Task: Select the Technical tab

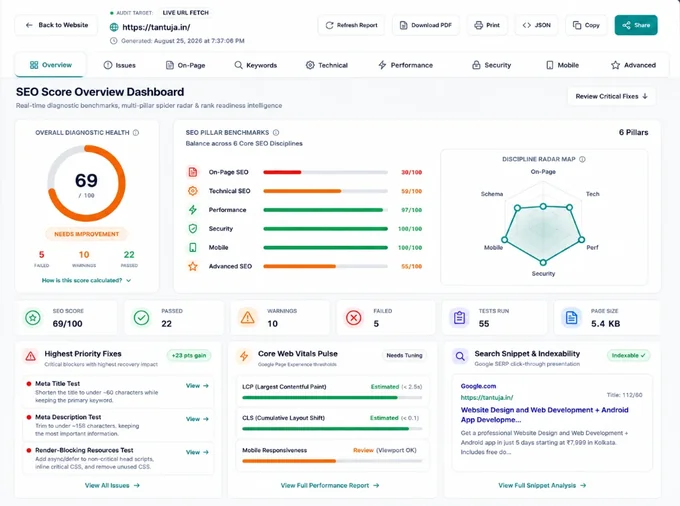Action: click(x=327, y=65)
